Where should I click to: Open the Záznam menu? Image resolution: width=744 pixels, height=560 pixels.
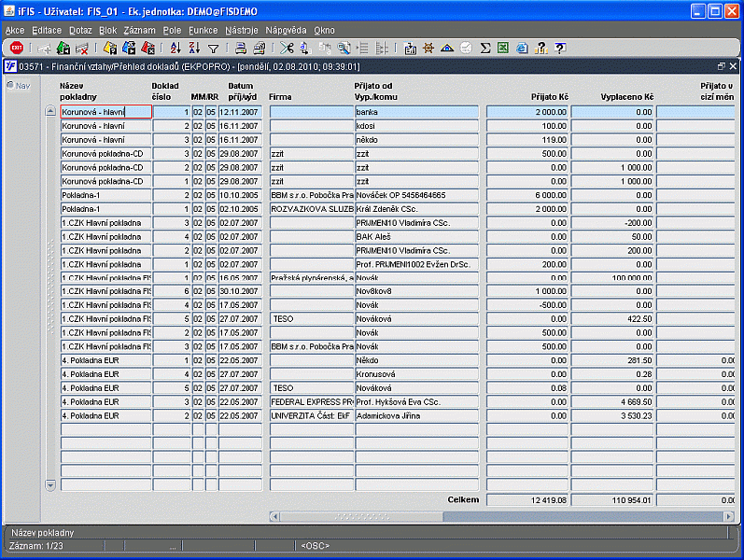tap(139, 31)
